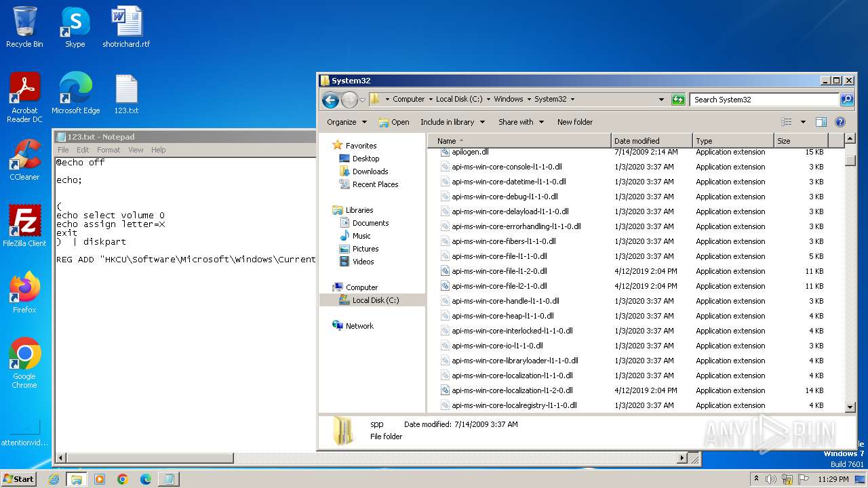Open address bar history dropdown arrow
868x488 pixels.
[x=662, y=99]
